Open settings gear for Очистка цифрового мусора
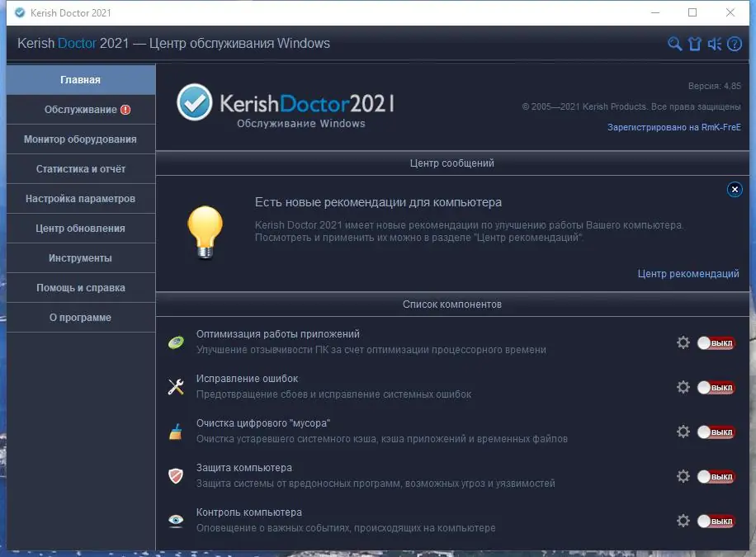 [683, 431]
